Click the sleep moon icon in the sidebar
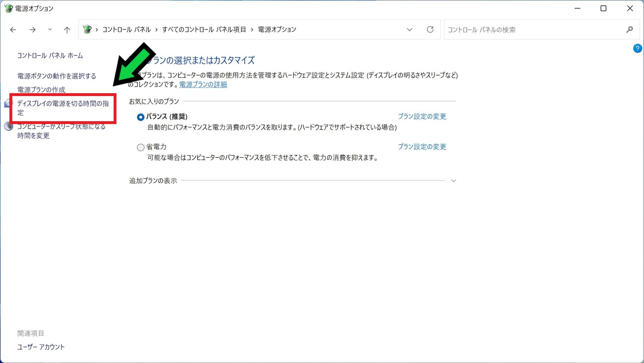Screen dimensions: 644x363 pyautogui.click(x=8, y=127)
